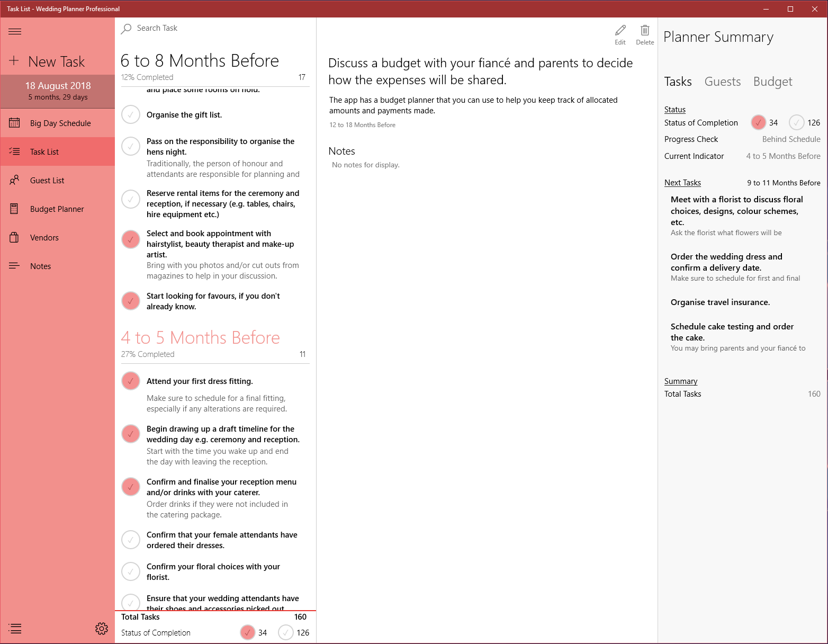The height and width of the screenshot is (644, 828).
Task: Uncheck 'Begin drawing up a draft timeline'
Action: coord(131,434)
